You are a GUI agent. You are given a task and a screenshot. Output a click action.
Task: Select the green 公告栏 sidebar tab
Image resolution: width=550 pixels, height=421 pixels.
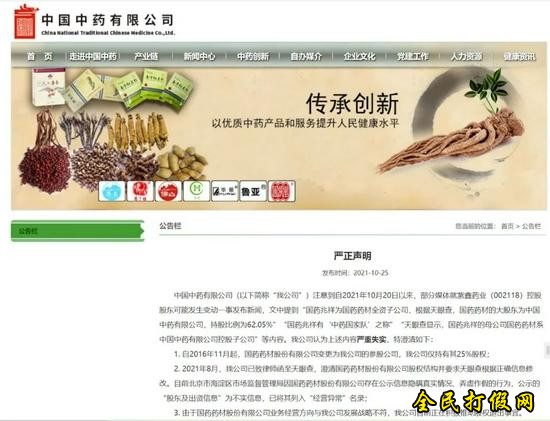(78, 231)
